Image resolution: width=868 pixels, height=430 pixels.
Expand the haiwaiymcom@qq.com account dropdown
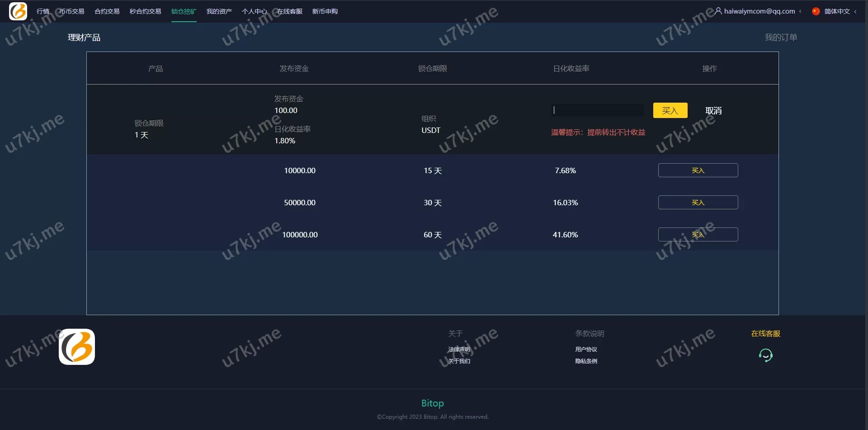point(759,11)
